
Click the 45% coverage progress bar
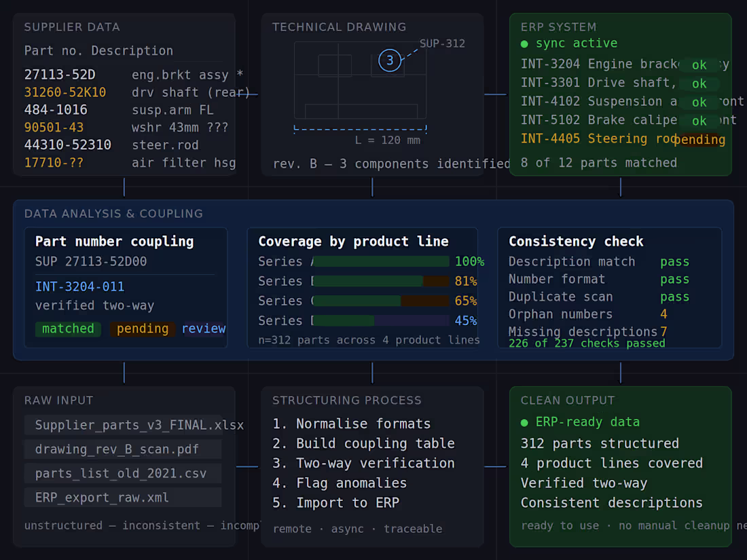tap(381, 320)
